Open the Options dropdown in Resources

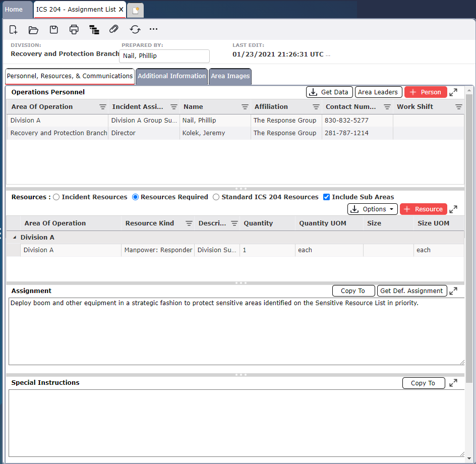372,209
